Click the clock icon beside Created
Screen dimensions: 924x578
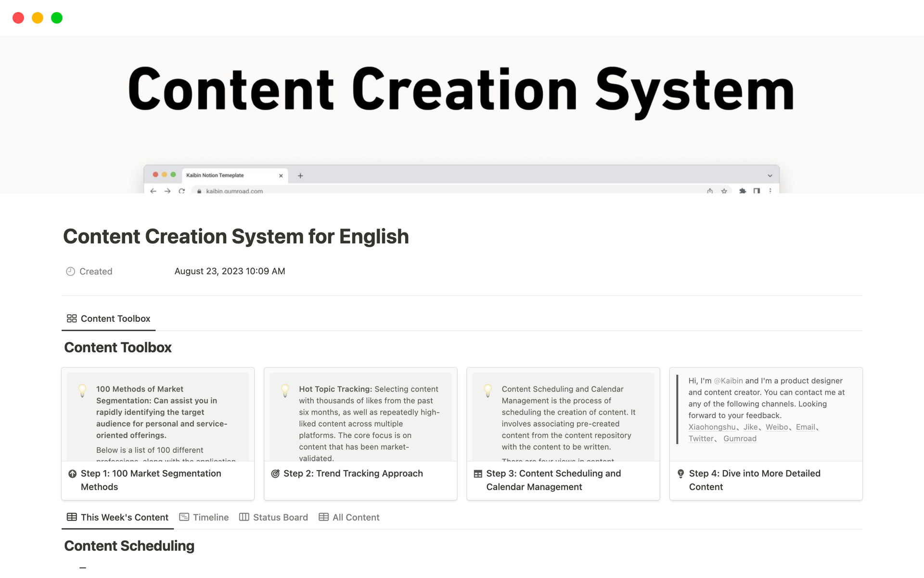click(x=70, y=271)
